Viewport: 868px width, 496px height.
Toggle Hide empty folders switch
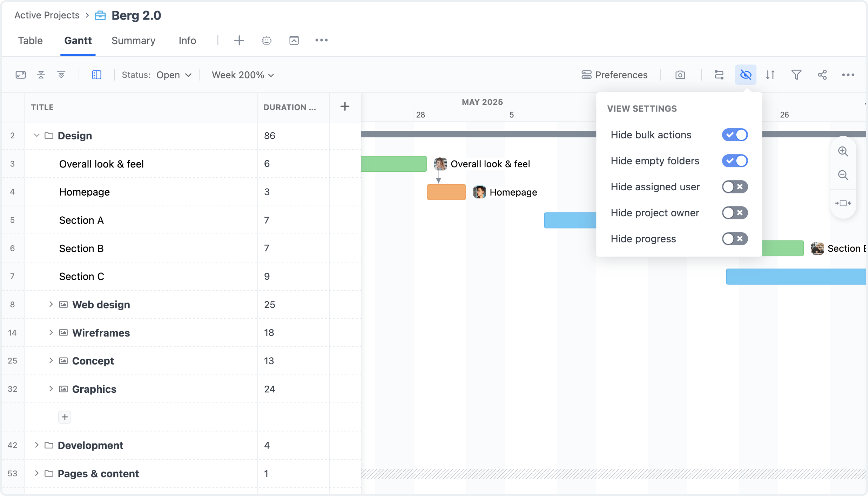click(735, 160)
